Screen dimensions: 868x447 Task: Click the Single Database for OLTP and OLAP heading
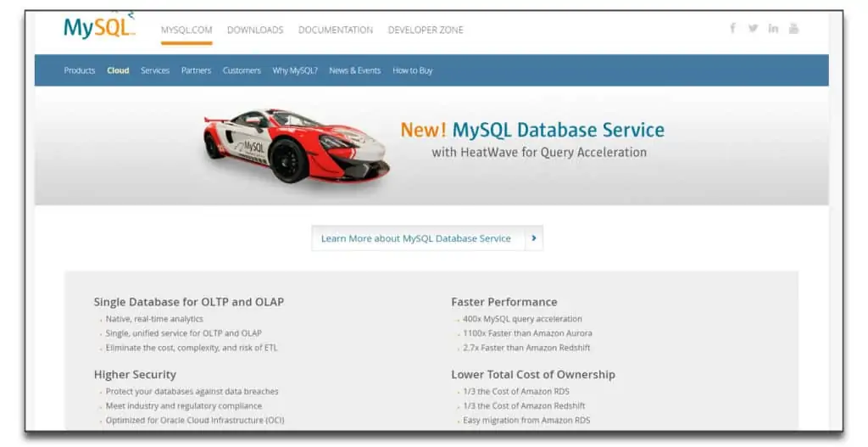click(189, 302)
